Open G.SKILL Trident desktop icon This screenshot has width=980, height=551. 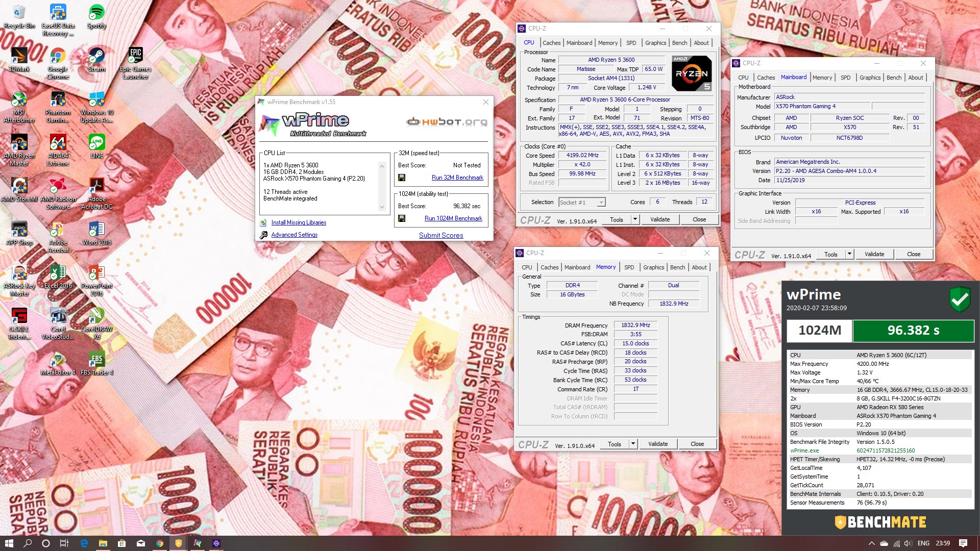click(x=19, y=324)
